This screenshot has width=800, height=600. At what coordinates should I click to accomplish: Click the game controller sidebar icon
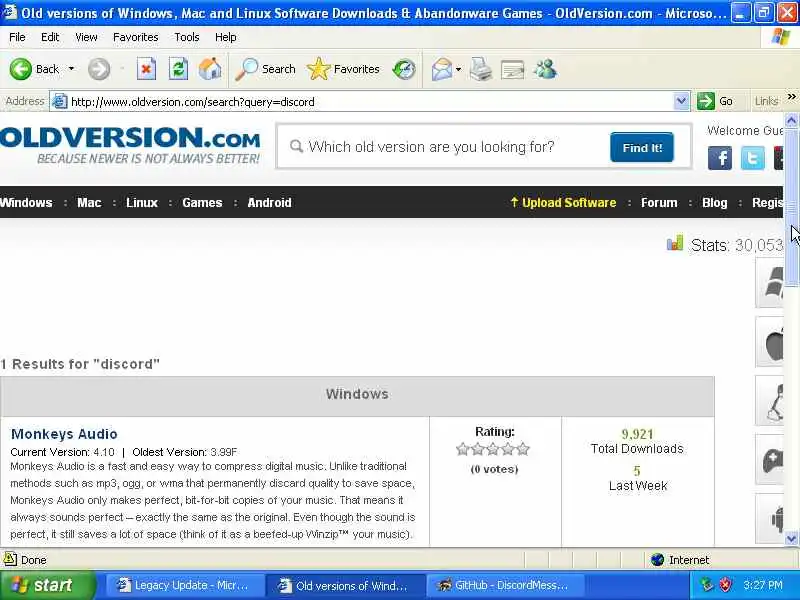(x=770, y=460)
